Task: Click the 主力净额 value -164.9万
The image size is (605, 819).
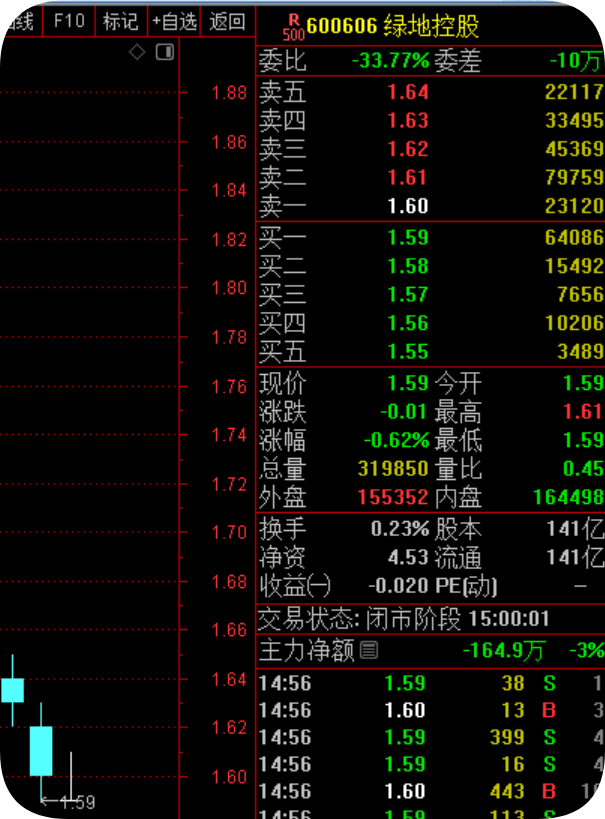Action: (x=504, y=651)
